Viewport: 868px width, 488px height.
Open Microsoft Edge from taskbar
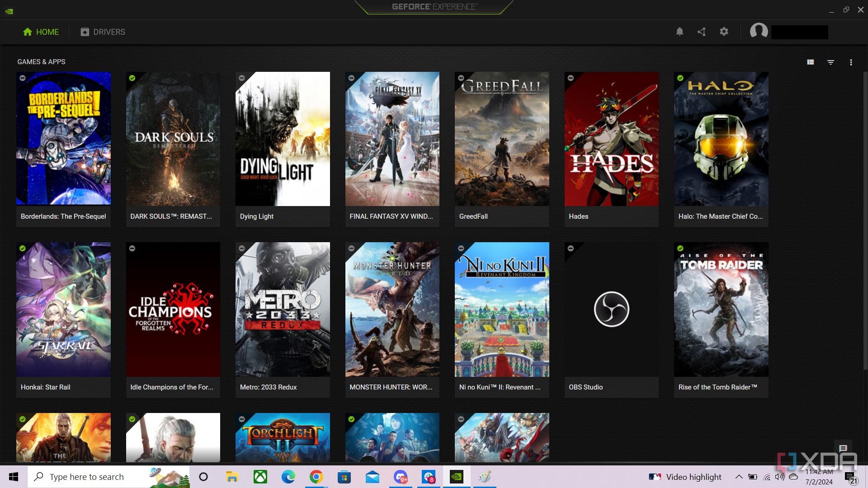[288, 477]
